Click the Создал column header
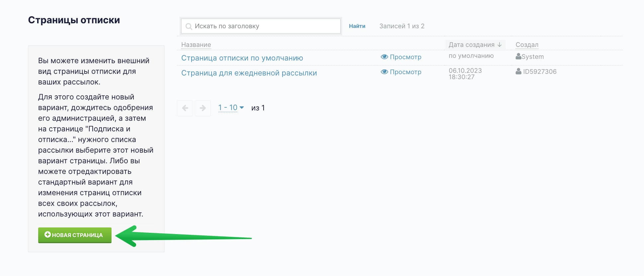Image resolution: width=644 pixels, height=276 pixels. click(x=527, y=45)
